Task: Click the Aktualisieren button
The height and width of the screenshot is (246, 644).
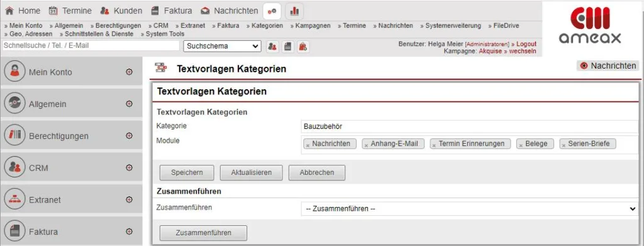Action: [x=252, y=172]
